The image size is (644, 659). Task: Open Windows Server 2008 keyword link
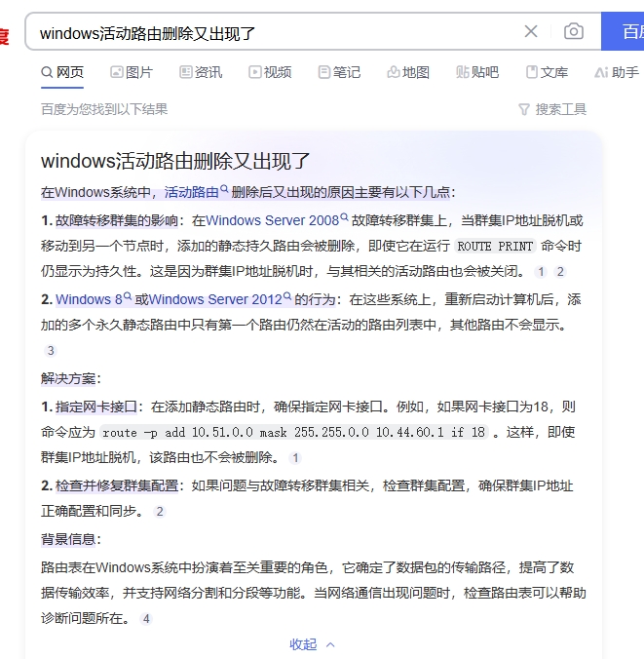click(x=277, y=220)
